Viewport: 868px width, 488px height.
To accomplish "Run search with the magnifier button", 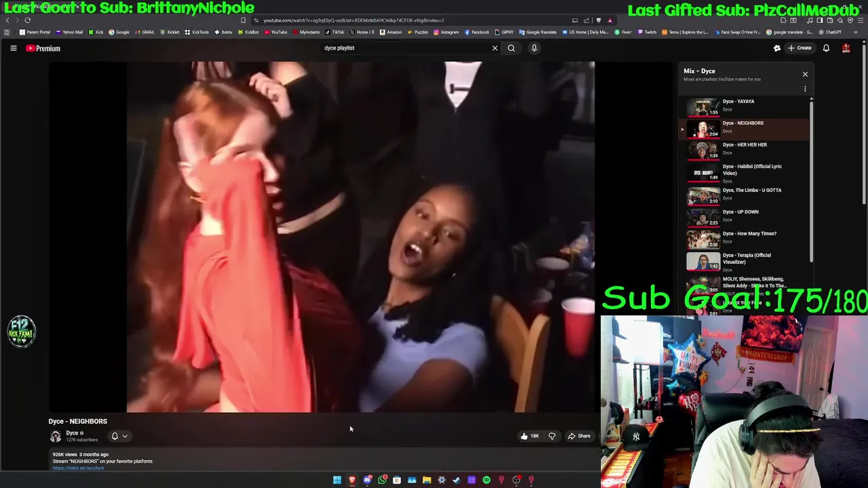I will [x=511, y=48].
